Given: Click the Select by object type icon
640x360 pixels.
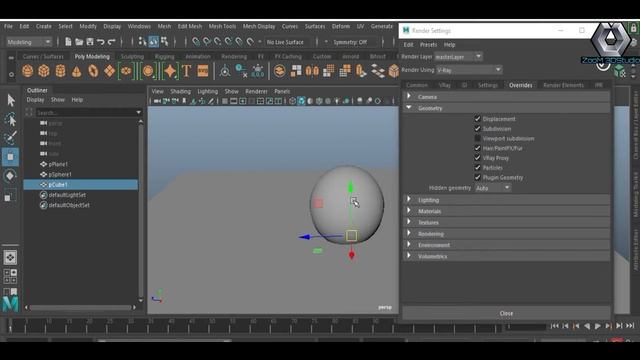Looking at the screenshot, I should coord(153,42).
